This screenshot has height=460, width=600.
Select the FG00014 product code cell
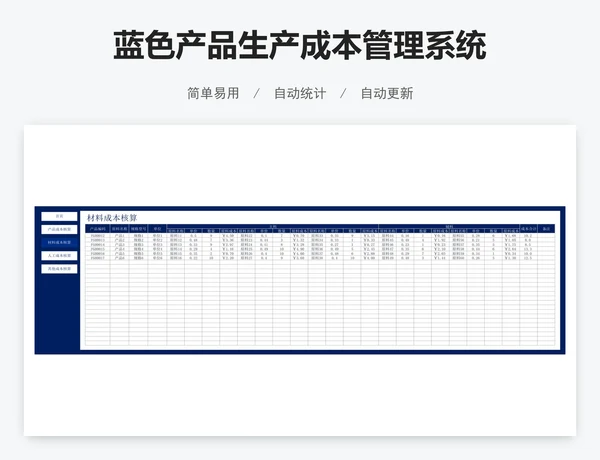click(98, 245)
